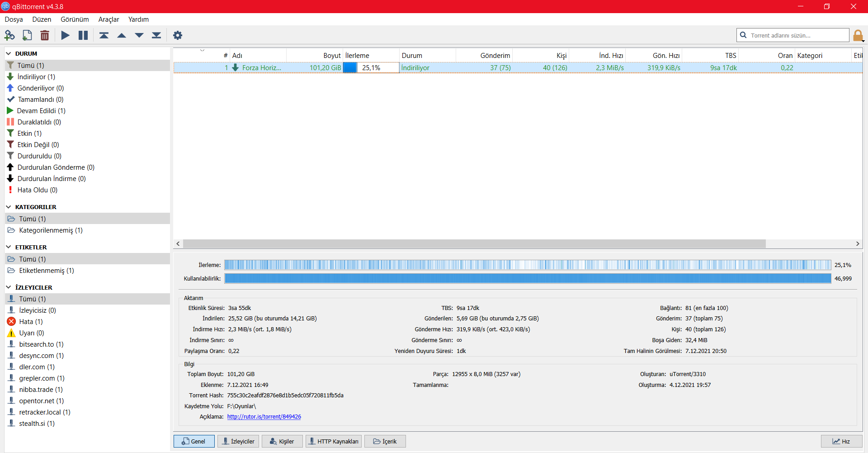Image resolution: width=868 pixels, height=453 pixels.
Task: Click the yellow Uyarı warning icon
Action: coord(11,333)
